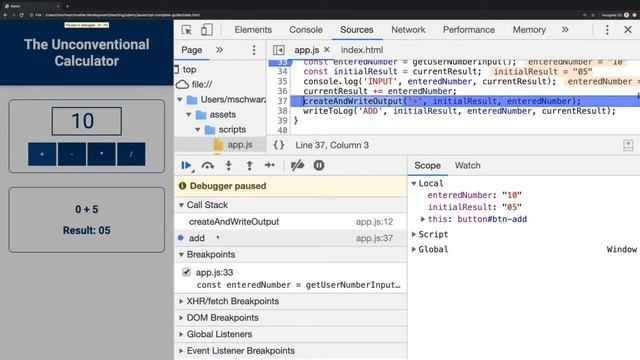Click the Step icon in debugger toolbar

[x=270, y=165]
